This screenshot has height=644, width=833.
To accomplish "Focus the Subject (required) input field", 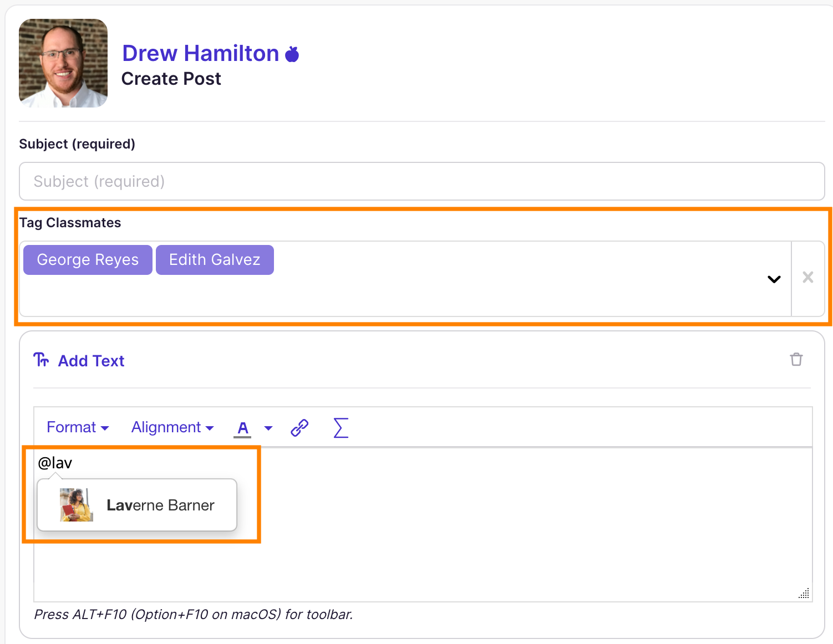I will pyautogui.click(x=422, y=181).
